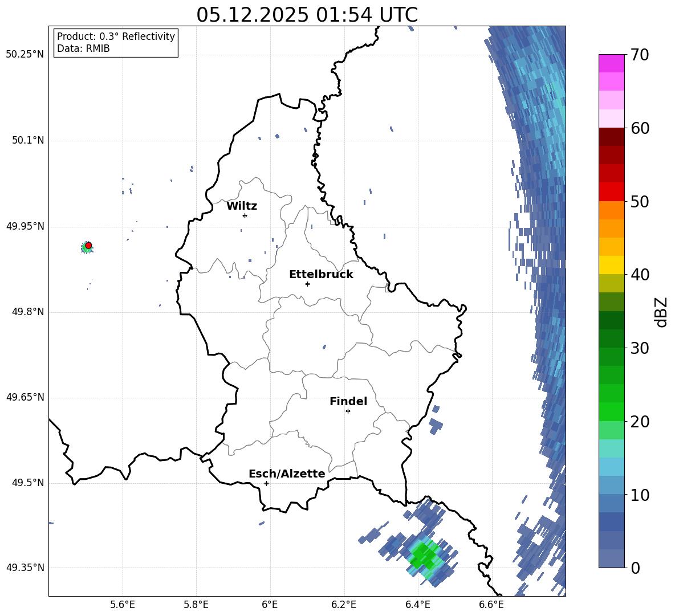Click the 30 tick on colorbar
Image resolution: width=675 pixels, height=616 pixels.
tap(640, 348)
